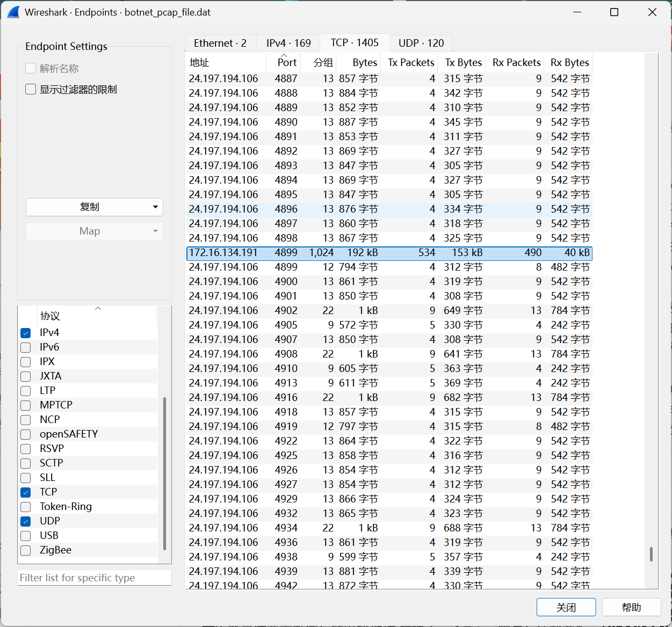
Task: Click the Wireshark shark fin title icon
Action: [x=13, y=12]
